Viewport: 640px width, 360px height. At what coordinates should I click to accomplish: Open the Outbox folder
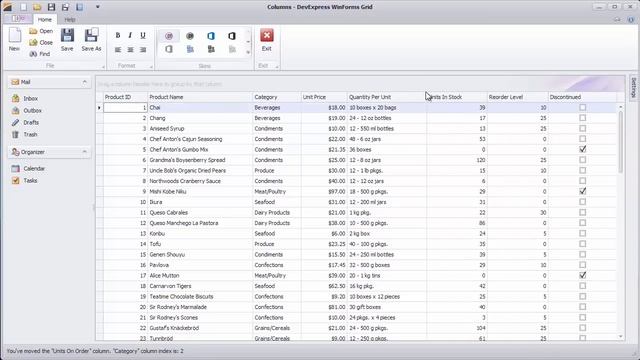tap(32, 110)
